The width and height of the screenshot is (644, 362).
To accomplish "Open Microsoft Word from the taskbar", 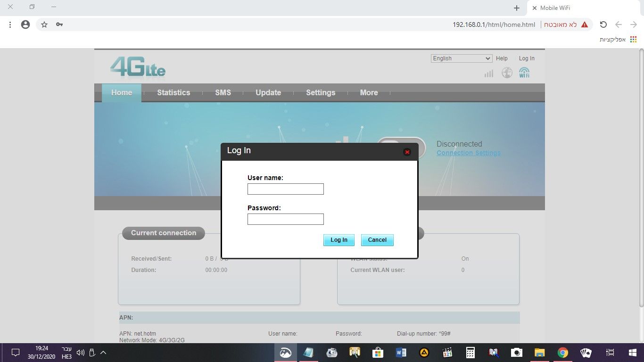I will click(401, 353).
